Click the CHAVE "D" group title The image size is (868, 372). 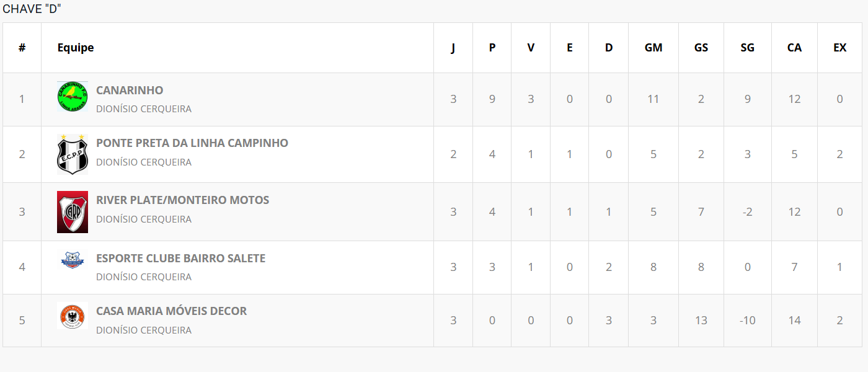pos(32,9)
